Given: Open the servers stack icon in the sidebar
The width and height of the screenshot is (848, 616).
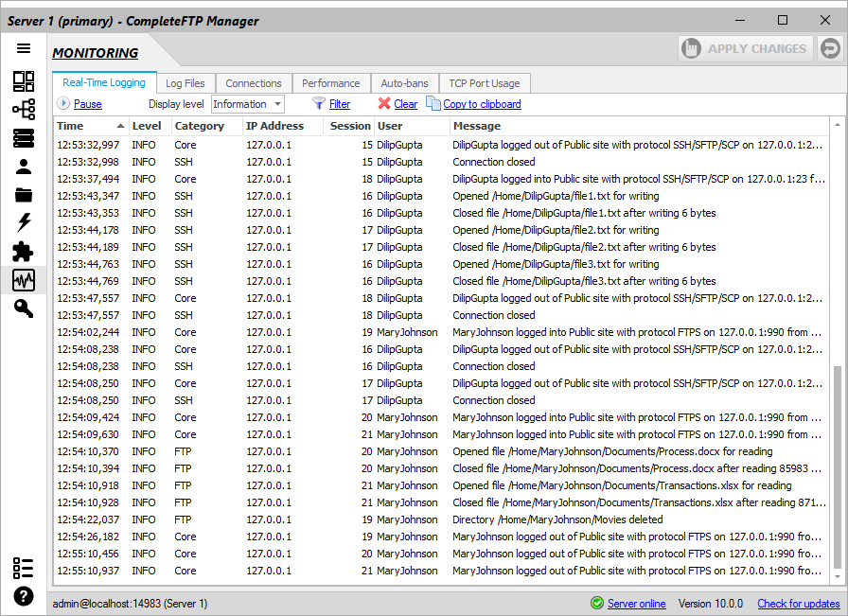Looking at the screenshot, I should pos(24,138).
